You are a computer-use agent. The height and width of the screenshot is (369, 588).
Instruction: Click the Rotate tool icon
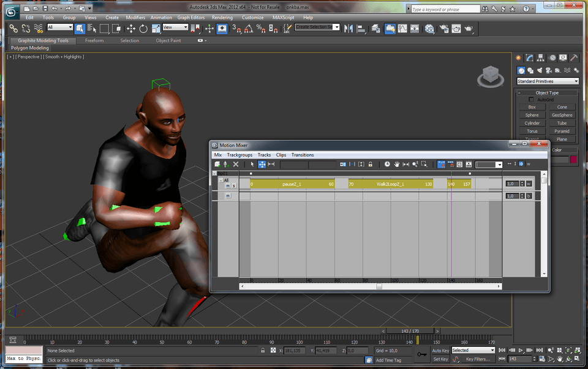(x=143, y=29)
